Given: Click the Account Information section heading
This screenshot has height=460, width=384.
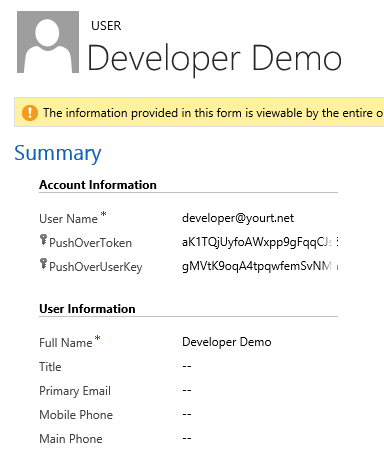Looking at the screenshot, I should pos(98,185).
